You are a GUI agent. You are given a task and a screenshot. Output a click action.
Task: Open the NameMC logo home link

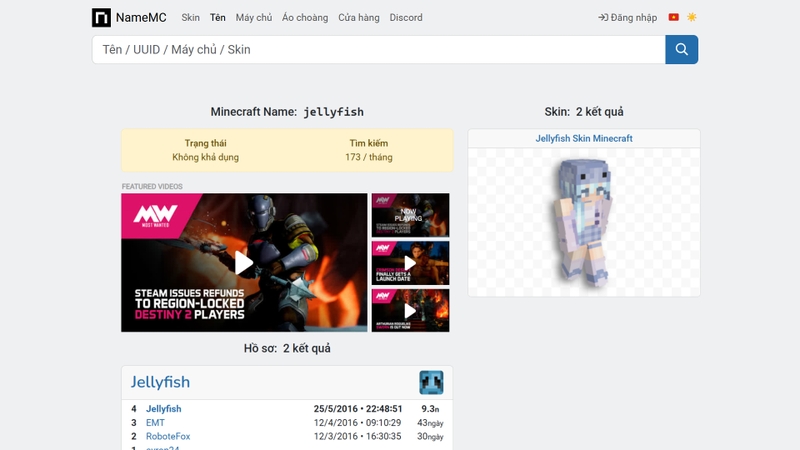point(129,17)
